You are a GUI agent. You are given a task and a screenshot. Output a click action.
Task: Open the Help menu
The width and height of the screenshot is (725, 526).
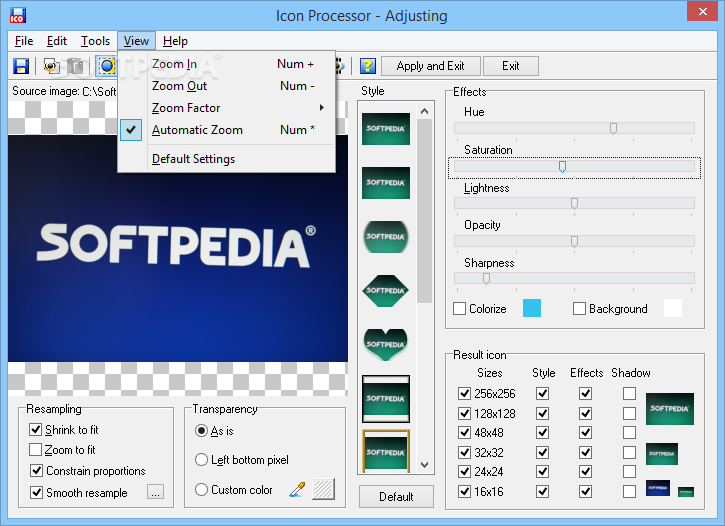[175, 41]
